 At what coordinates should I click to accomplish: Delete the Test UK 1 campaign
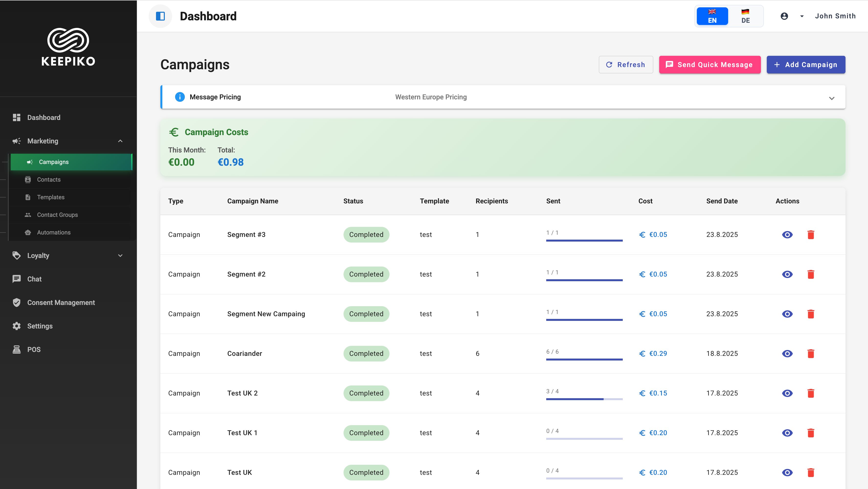pos(811,433)
